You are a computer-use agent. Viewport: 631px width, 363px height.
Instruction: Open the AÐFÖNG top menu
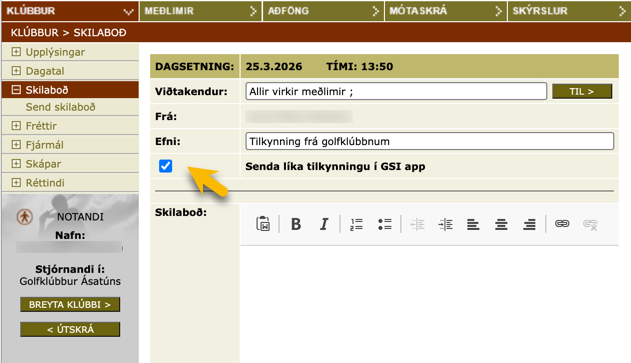[323, 11]
